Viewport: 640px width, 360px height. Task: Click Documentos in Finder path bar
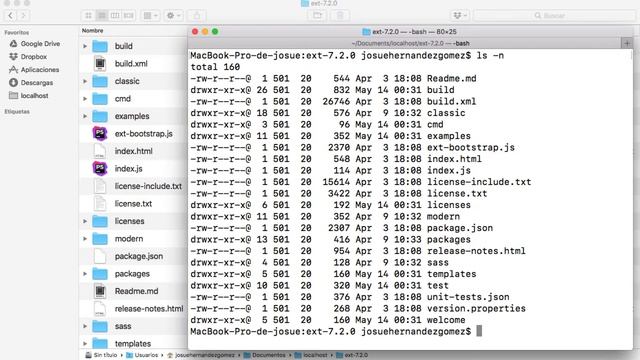pos(264,355)
